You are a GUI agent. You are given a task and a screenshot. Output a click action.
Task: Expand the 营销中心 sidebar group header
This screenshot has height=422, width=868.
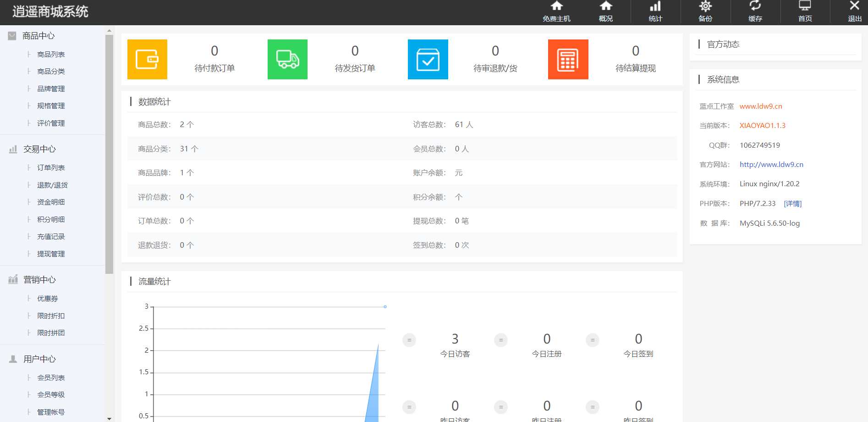click(x=39, y=280)
